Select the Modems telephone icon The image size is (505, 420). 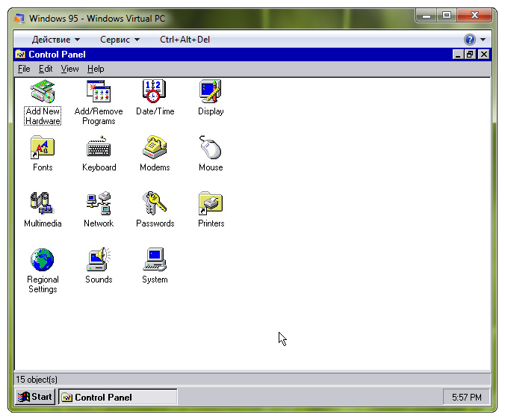tap(155, 147)
